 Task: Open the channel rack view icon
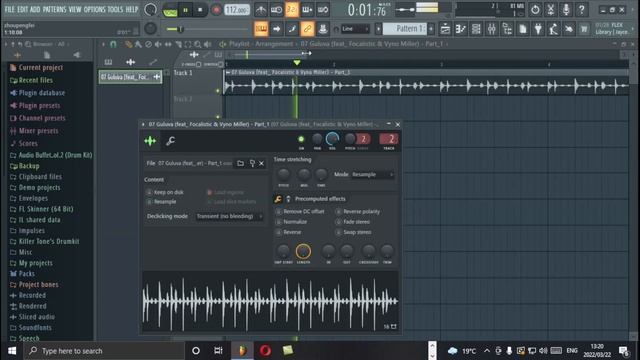(x=476, y=29)
